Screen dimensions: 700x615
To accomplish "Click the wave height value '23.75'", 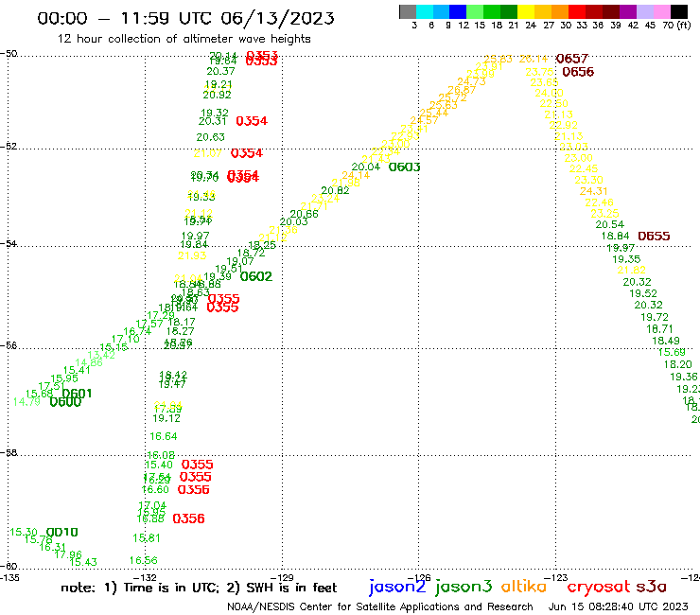I will (x=540, y=72).
